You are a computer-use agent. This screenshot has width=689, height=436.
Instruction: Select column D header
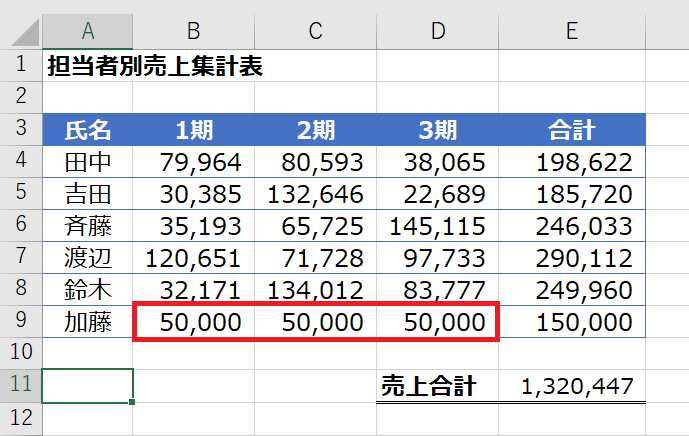pyautogui.click(x=437, y=31)
